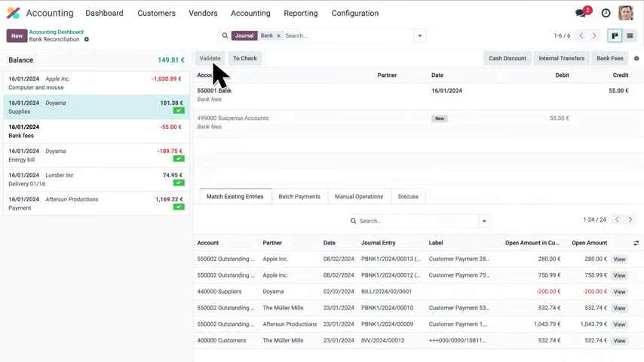Click the search icon in entries search box
Screen dimensions: 644x362
click(353, 221)
